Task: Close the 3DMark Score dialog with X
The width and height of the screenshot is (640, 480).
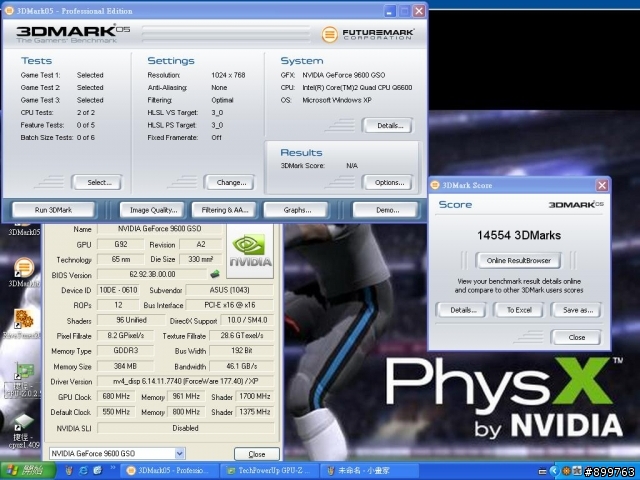Action: pos(602,185)
